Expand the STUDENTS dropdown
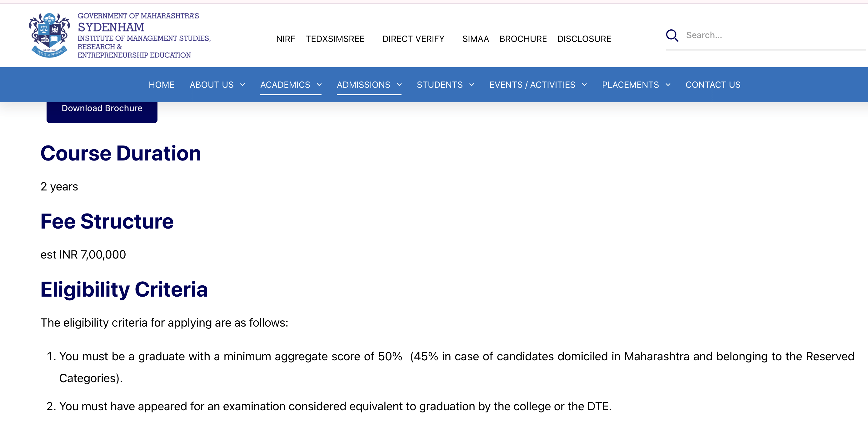This screenshot has width=868, height=424. pos(445,85)
